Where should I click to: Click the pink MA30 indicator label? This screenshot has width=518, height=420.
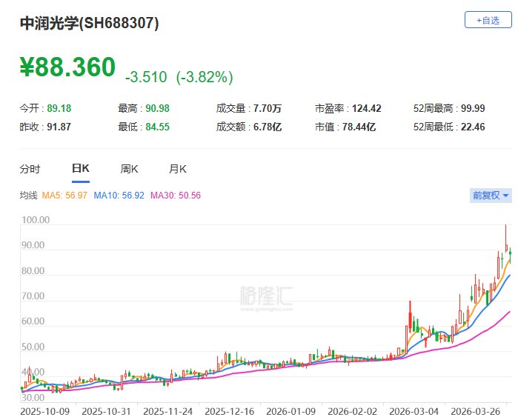(x=176, y=196)
